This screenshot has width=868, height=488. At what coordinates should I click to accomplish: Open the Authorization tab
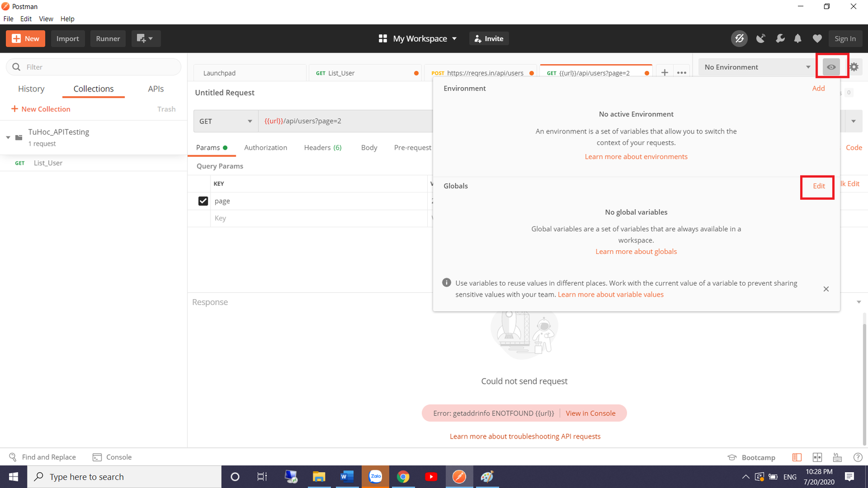coord(266,147)
